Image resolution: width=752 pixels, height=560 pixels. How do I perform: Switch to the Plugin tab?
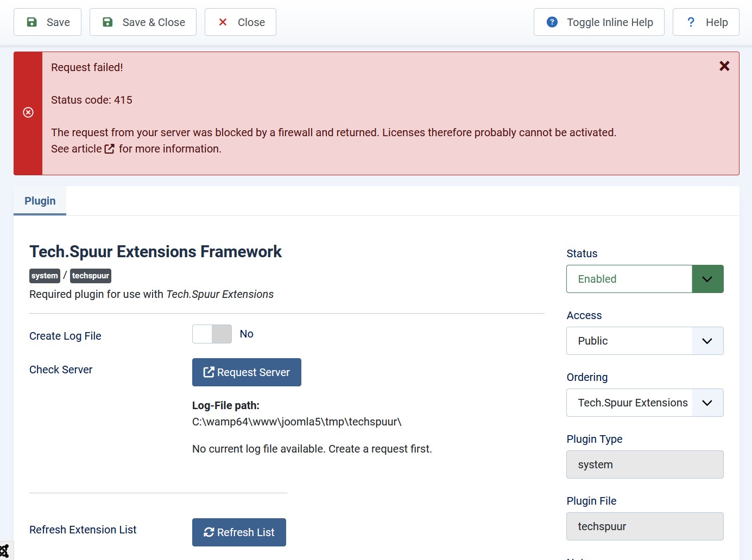point(40,201)
